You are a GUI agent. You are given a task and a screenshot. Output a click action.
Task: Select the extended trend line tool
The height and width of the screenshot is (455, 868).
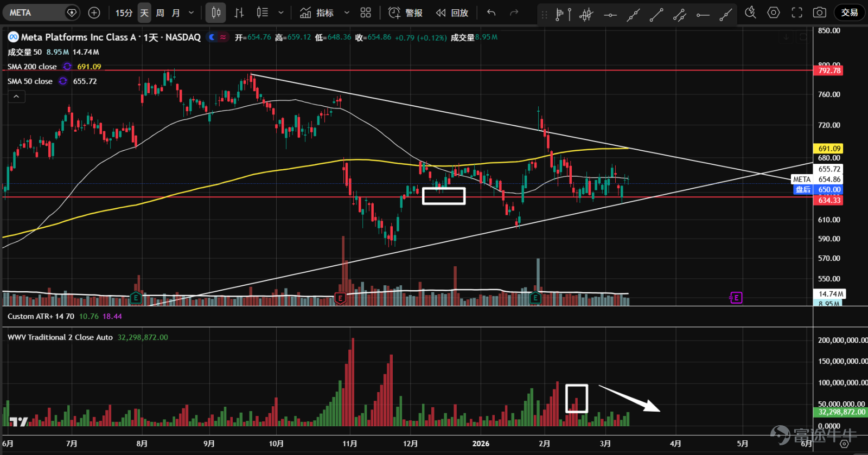[633, 15]
